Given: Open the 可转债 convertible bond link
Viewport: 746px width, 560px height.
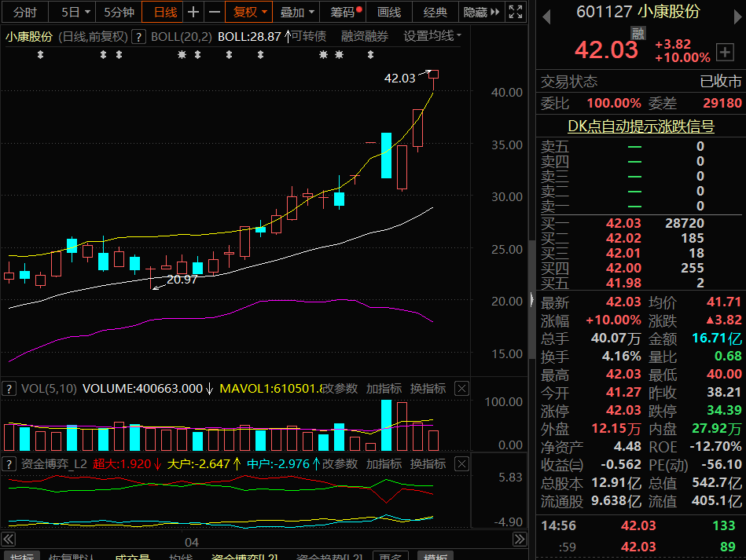Looking at the screenshot, I should coord(309,36).
